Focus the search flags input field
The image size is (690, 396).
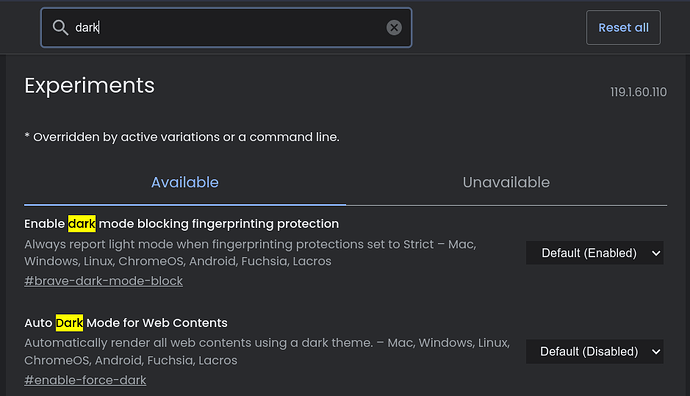coord(226,28)
